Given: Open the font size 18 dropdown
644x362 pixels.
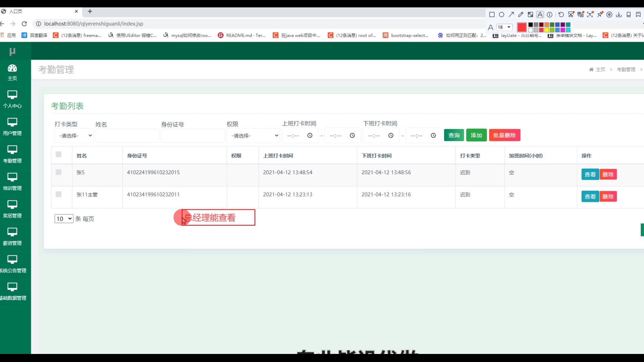Looking at the screenshot, I should (x=504, y=27).
